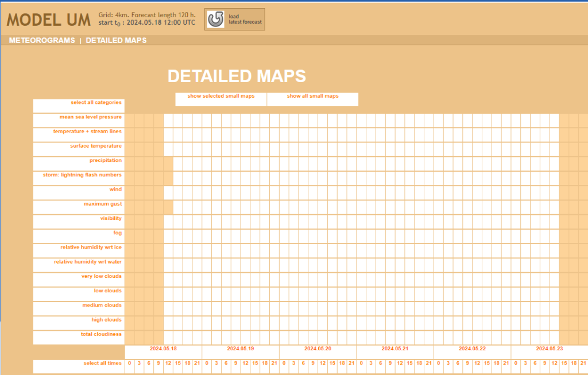Select storm: lightning flash numbers category
The height and width of the screenshot is (375, 588).
pyautogui.click(x=82, y=175)
